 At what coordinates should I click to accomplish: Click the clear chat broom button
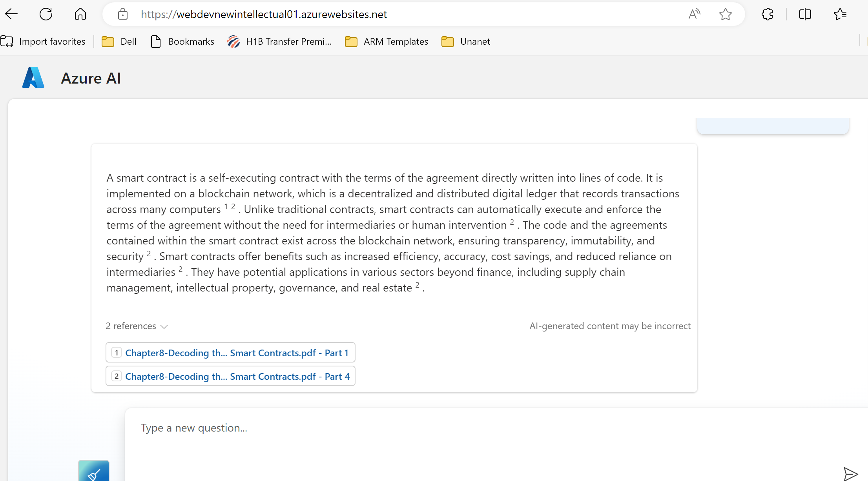(94, 472)
